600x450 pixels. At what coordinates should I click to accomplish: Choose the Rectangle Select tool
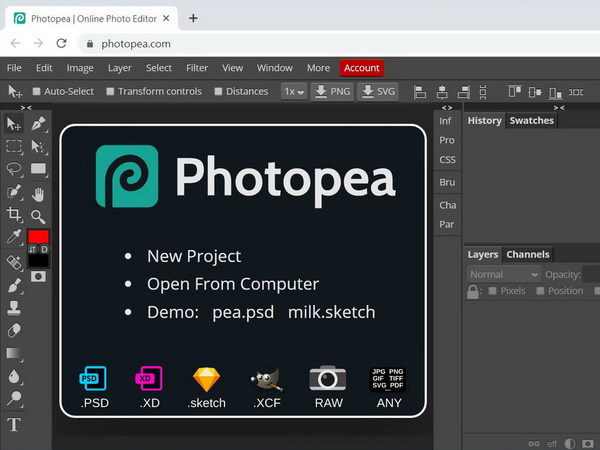tap(14, 146)
